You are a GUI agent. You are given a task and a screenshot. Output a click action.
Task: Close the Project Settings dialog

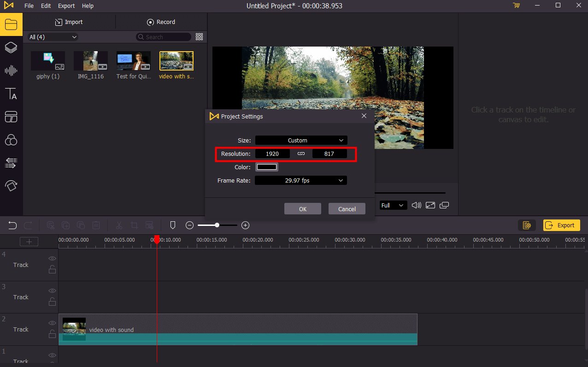click(364, 116)
